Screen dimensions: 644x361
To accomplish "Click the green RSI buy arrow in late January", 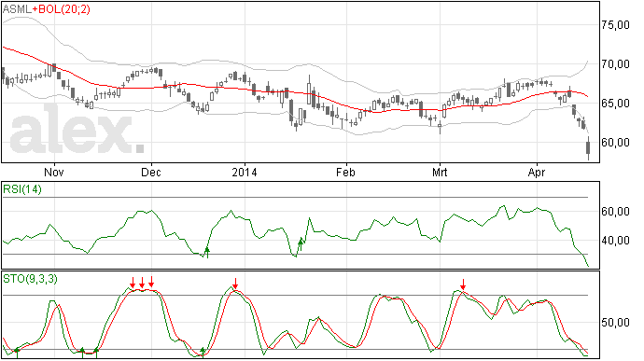I will pyautogui.click(x=301, y=244).
